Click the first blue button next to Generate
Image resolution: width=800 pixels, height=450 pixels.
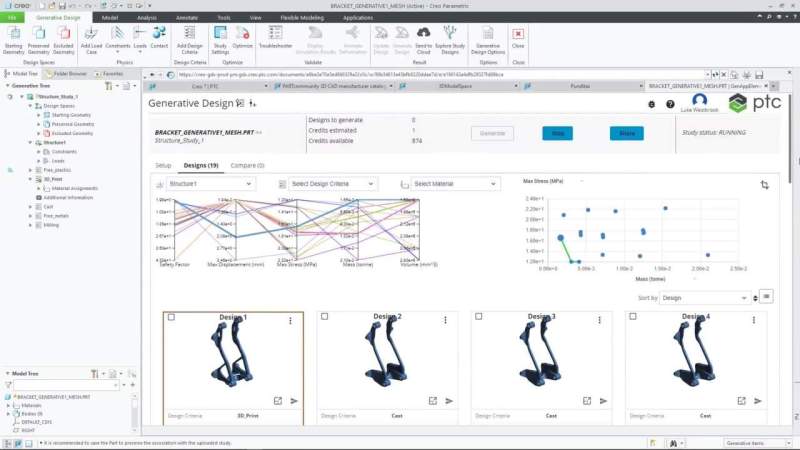click(x=558, y=133)
